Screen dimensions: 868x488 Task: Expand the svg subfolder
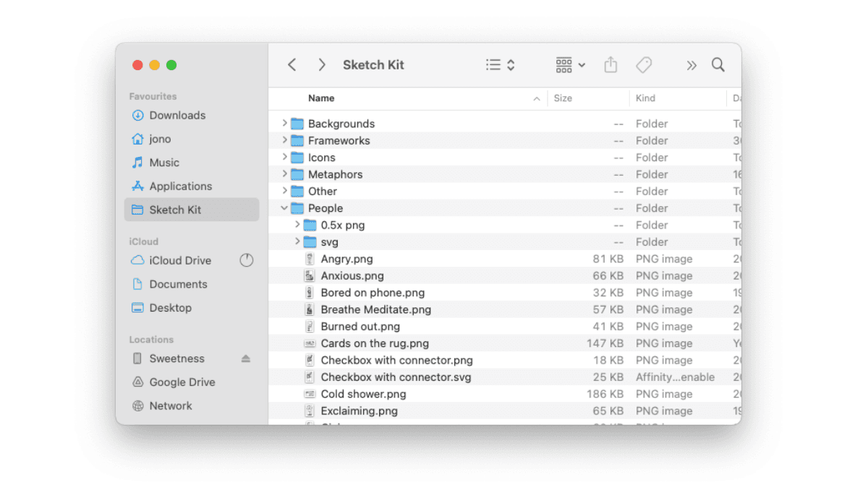297,241
